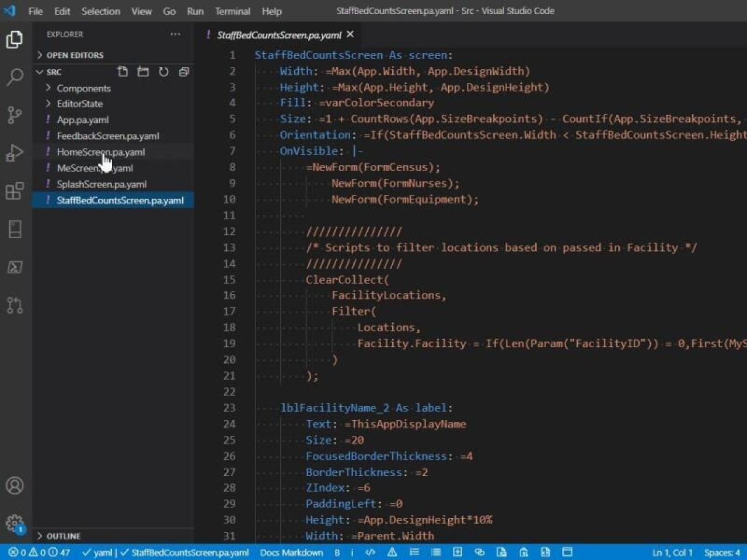Expand the Open Editors section
The height and width of the screenshot is (560, 747).
pos(75,55)
